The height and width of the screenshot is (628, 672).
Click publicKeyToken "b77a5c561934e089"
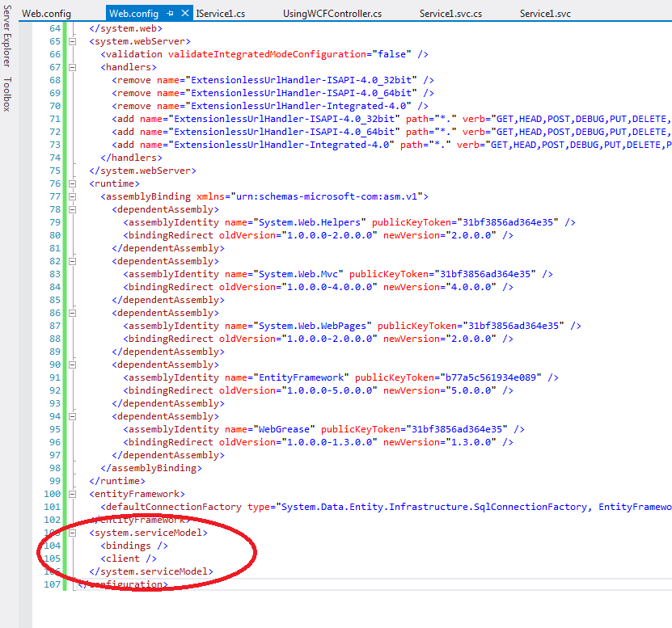pos(491,377)
